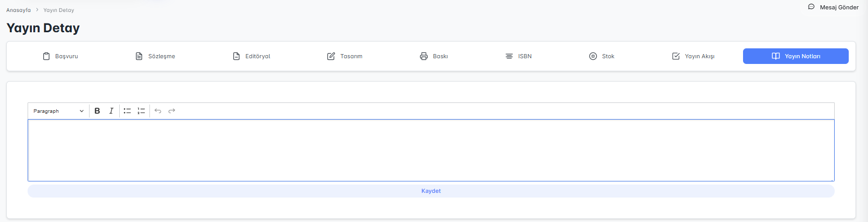Image resolution: width=868 pixels, height=222 pixels.
Task: Go to the Editöryal tab
Action: [x=251, y=56]
